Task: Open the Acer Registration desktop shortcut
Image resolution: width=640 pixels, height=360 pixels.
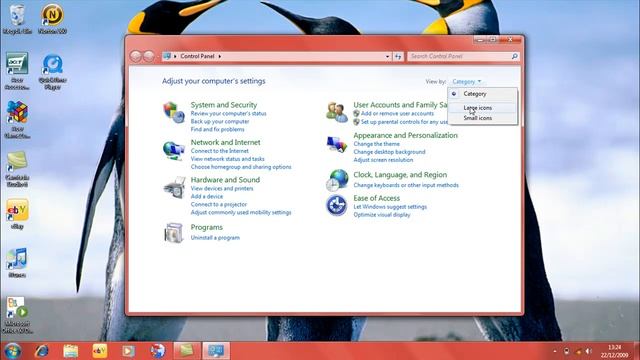Action: pos(17,71)
